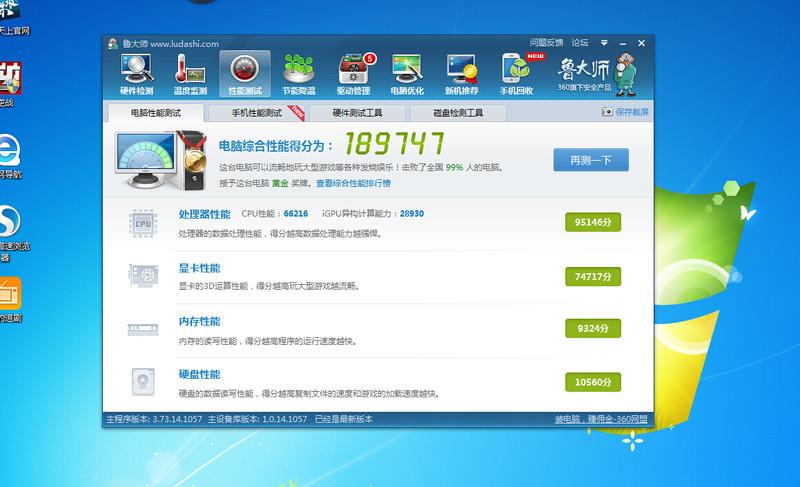Open 驱动管理 driver management icon
The width and height of the screenshot is (800, 487).
(353, 74)
